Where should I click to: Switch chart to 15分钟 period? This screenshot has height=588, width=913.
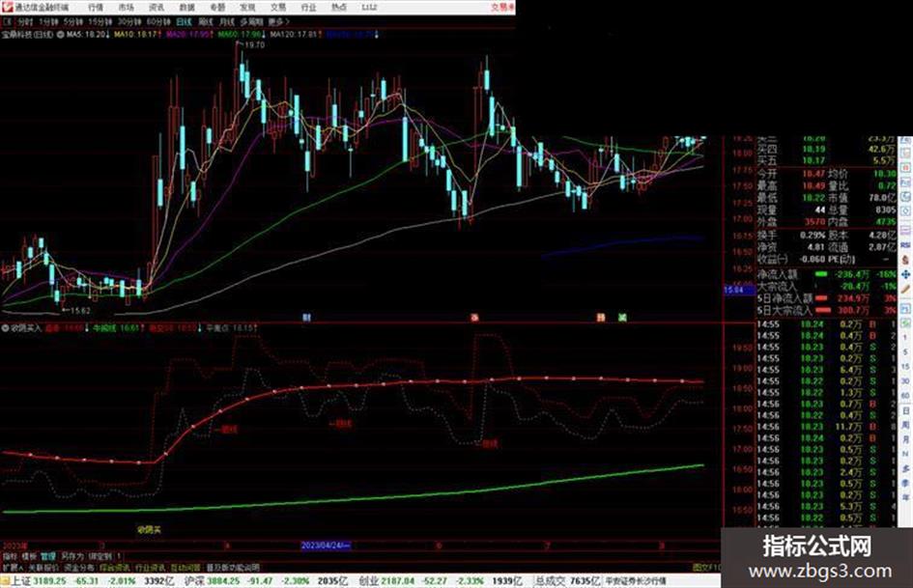point(100,21)
